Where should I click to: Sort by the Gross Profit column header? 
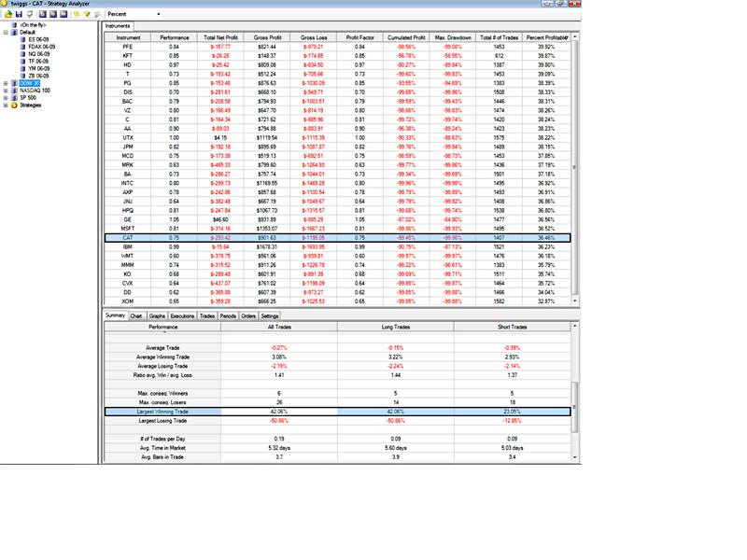click(267, 37)
